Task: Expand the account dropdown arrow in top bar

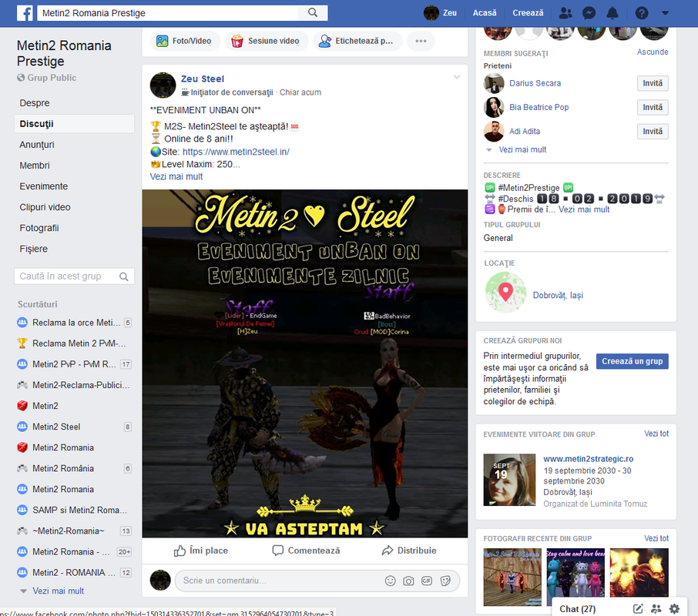Action: pyautogui.click(x=665, y=13)
